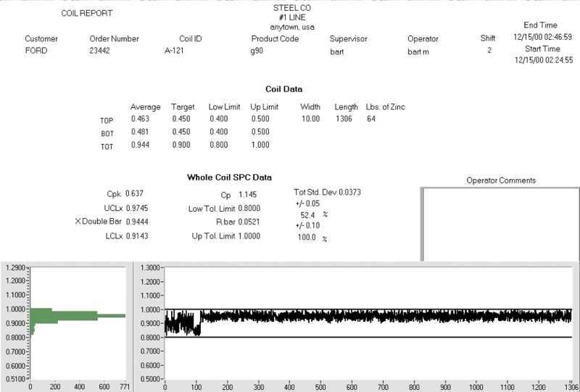Select the TOP average value 0.463
The image size is (580, 392).
[141, 118]
